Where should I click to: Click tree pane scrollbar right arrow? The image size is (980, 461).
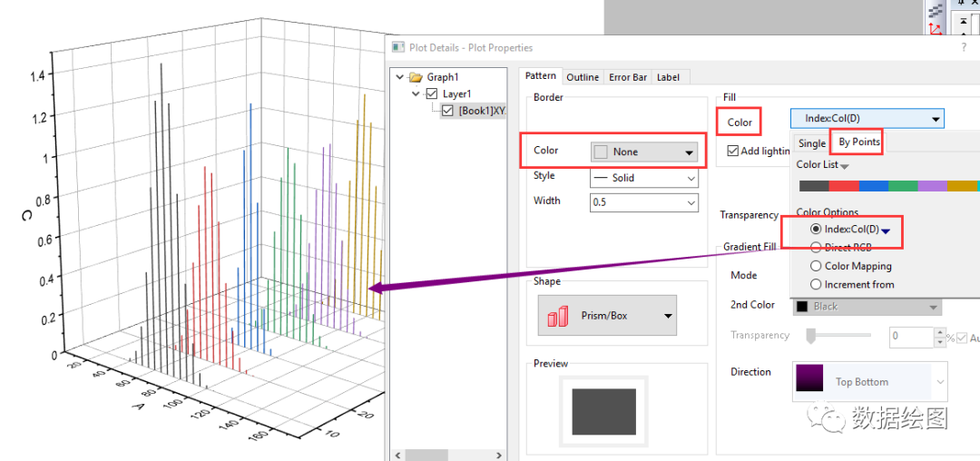pos(499,456)
